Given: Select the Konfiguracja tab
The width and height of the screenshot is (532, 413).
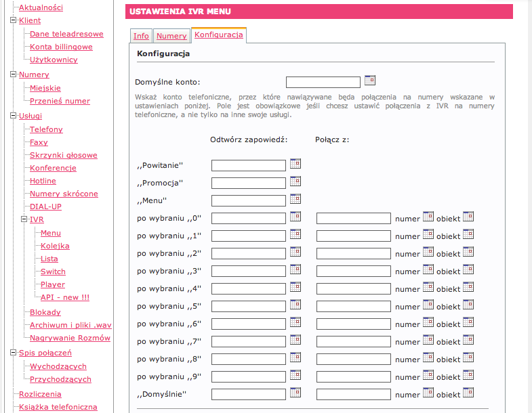Looking at the screenshot, I should pos(219,35).
